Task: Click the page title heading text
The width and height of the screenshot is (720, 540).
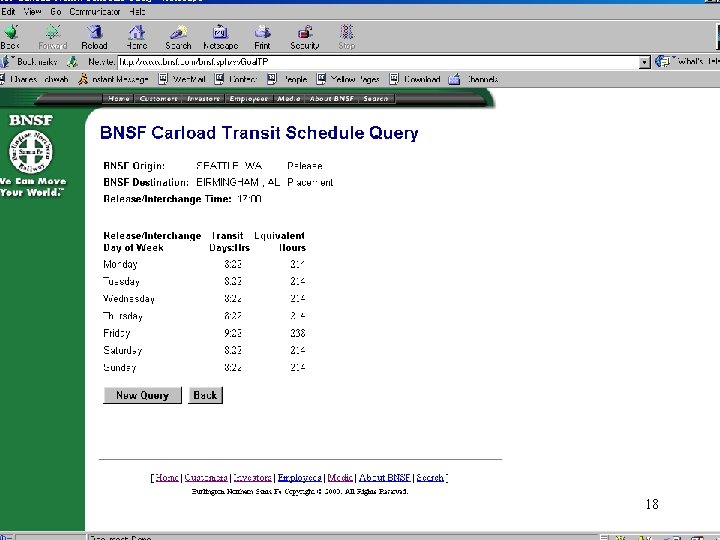Action: tap(259, 133)
